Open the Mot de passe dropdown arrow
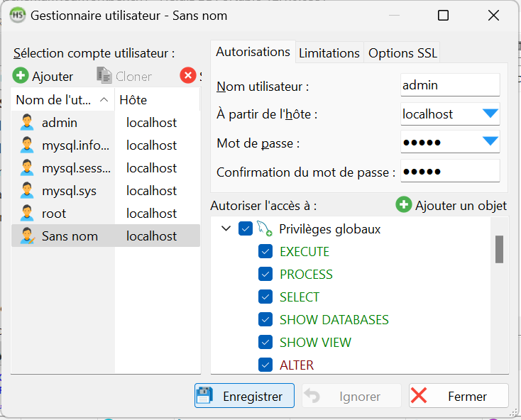 [x=490, y=142]
